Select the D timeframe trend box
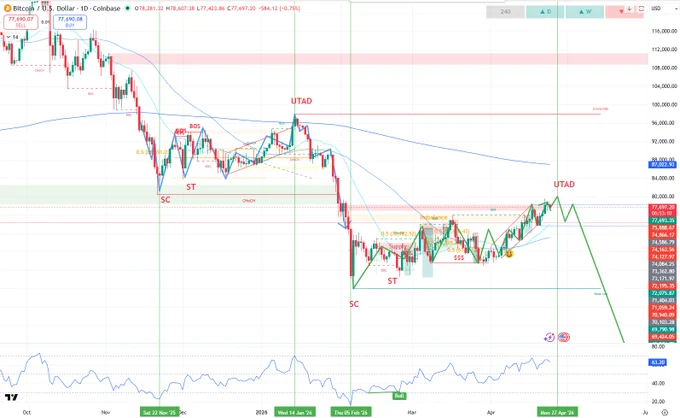The height and width of the screenshot is (418, 680). point(545,12)
